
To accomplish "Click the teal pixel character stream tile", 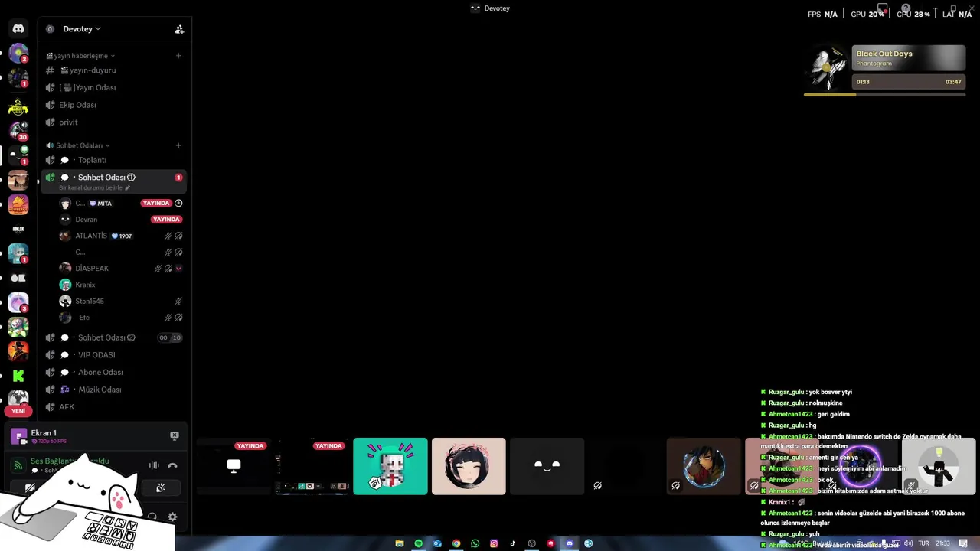I will click(x=390, y=466).
